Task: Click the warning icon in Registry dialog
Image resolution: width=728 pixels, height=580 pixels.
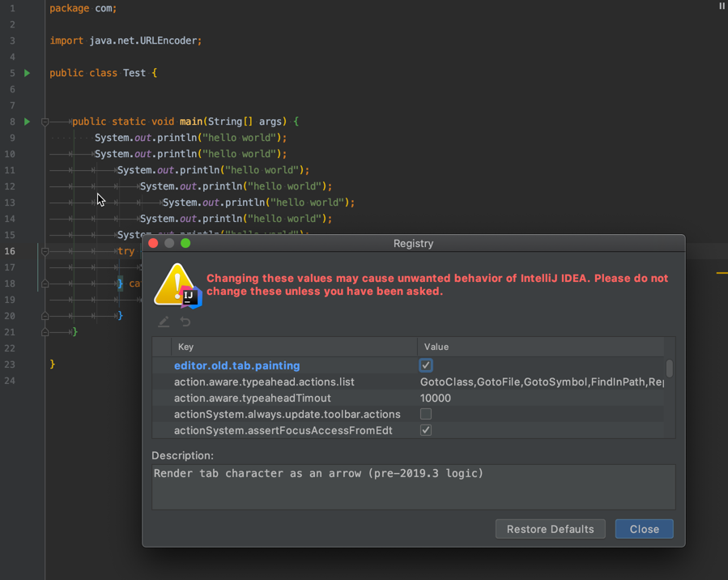Action: coord(178,286)
